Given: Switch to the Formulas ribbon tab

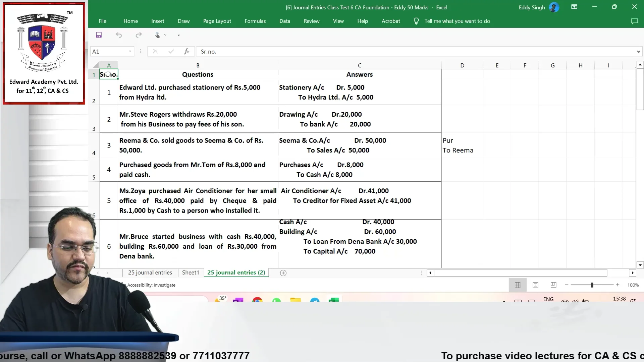Looking at the screenshot, I should [255, 21].
